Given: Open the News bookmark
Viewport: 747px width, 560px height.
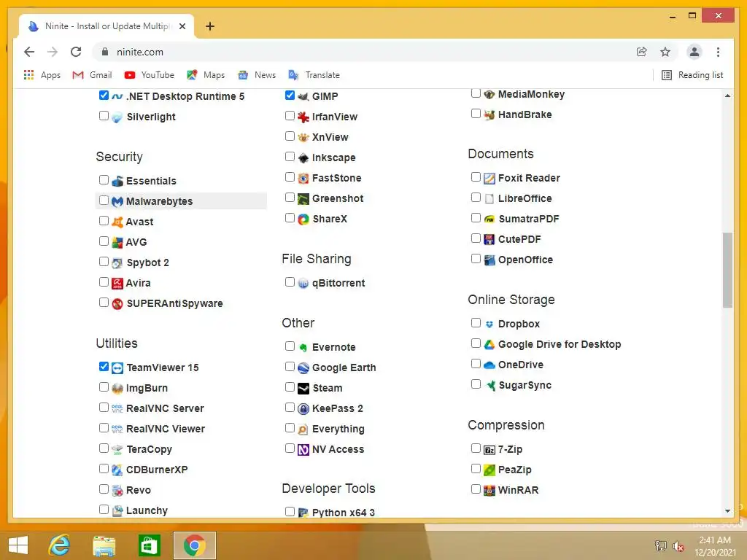Looking at the screenshot, I should (x=257, y=75).
